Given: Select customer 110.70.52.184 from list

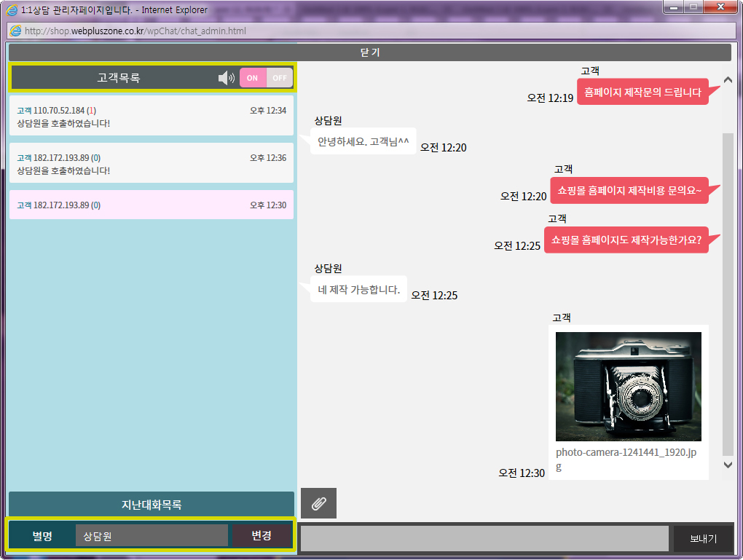Looking at the screenshot, I should coord(152,117).
